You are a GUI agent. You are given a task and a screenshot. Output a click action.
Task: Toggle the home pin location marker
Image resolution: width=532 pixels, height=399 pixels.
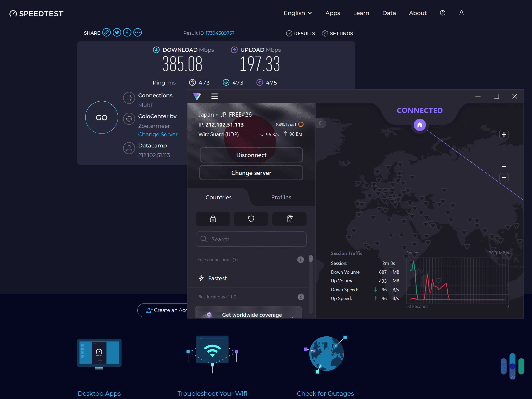tap(420, 124)
